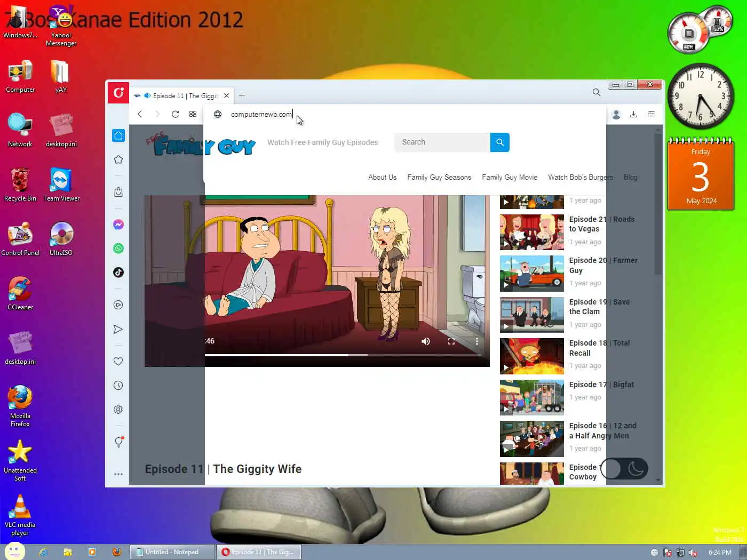The width and height of the screenshot is (747, 560).
Task: Click the Internet Explorer taskbar icon
Action: pos(43,552)
